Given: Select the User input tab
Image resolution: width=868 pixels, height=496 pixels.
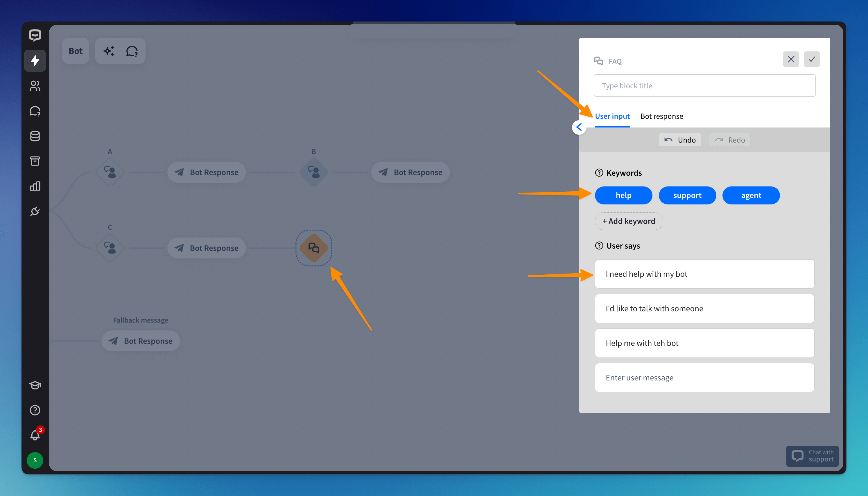Looking at the screenshot, I should [612, 116].
